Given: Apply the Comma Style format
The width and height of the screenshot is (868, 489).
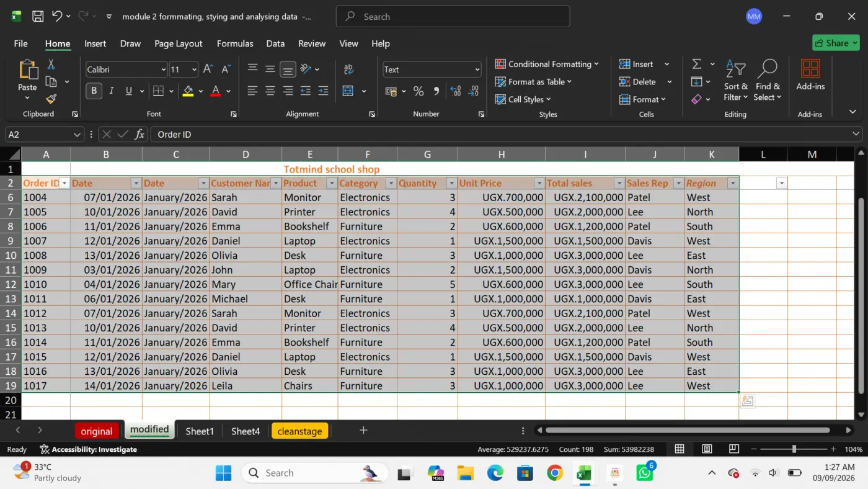Looking at the screenshot, I should pyautogui.click(x=436, y=91).
